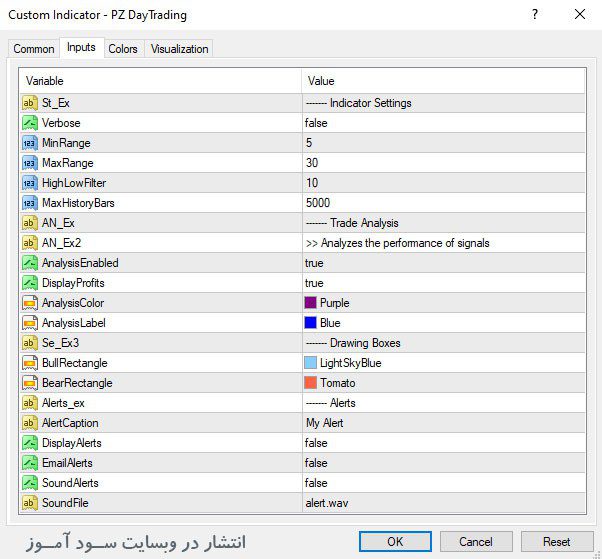Viewport: 602px width, 559px height.
Task: Click the boolean icon beside DisplayProfits
Action: click(x=30, y=283)
